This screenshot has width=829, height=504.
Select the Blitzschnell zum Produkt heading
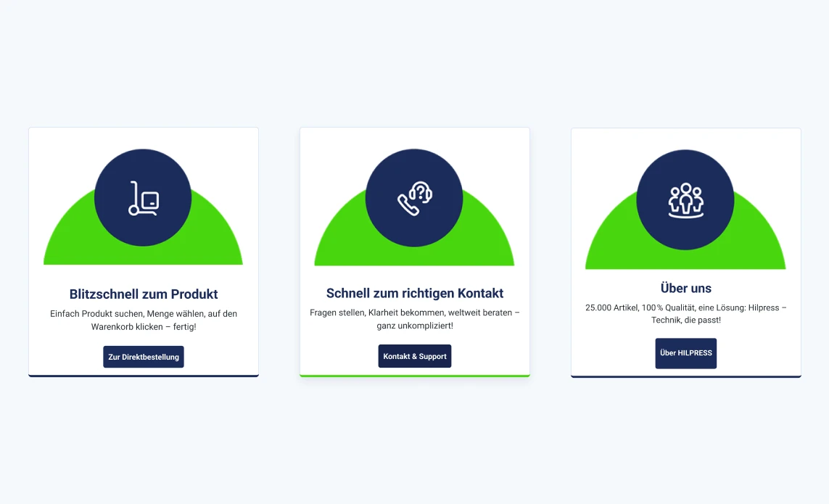144,294
